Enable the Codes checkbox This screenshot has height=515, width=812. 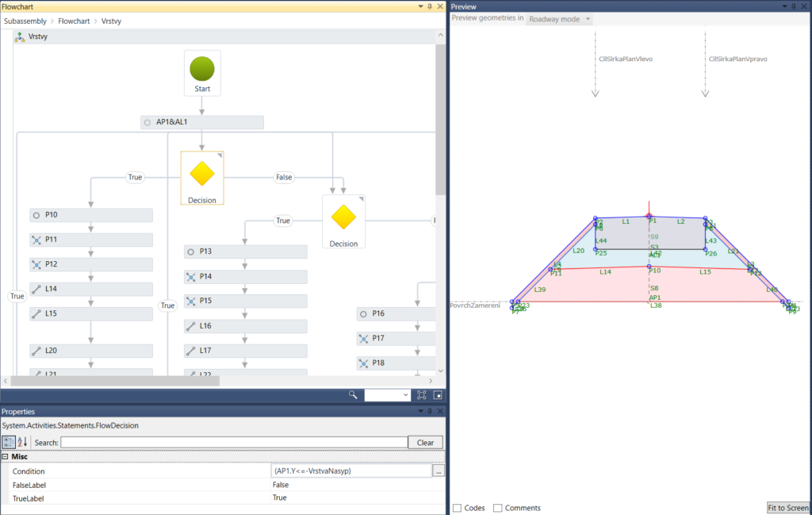tap(458, 509)
